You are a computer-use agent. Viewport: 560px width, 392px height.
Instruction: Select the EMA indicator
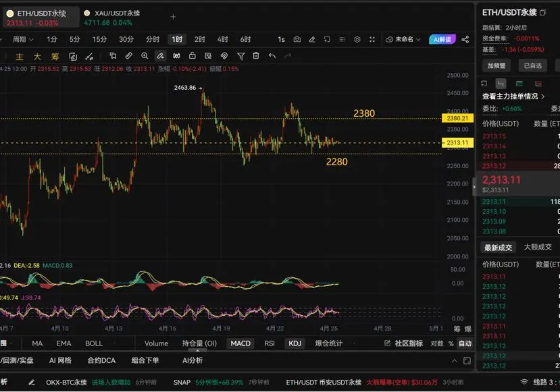click(x=63, y=343)
